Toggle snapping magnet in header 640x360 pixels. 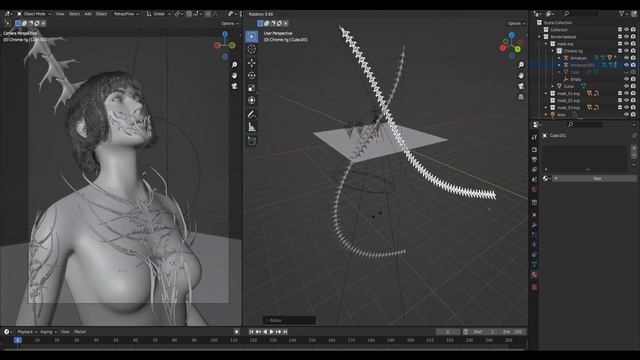[189, 14]
